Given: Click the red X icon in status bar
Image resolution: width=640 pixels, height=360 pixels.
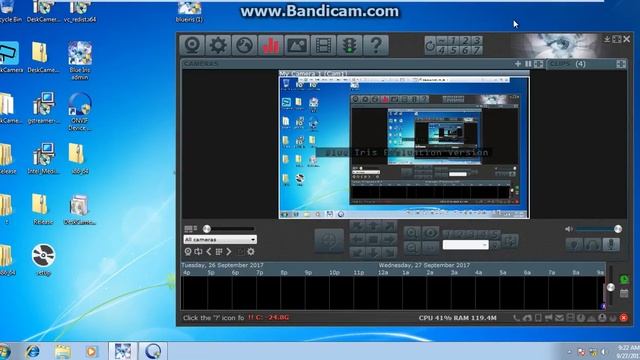Looking at the screenshot, I should [624, 318].
